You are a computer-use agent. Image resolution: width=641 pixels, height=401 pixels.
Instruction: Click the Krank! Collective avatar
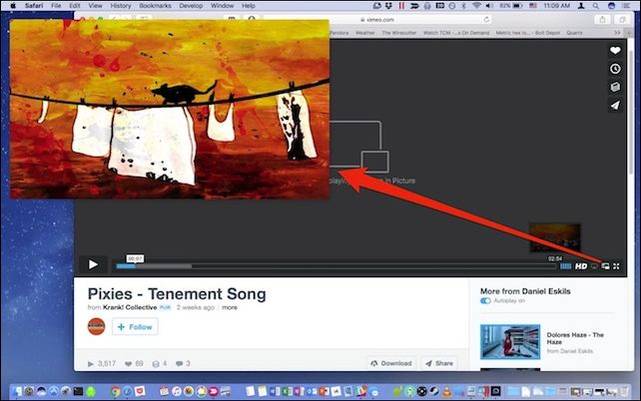[96, 326]
